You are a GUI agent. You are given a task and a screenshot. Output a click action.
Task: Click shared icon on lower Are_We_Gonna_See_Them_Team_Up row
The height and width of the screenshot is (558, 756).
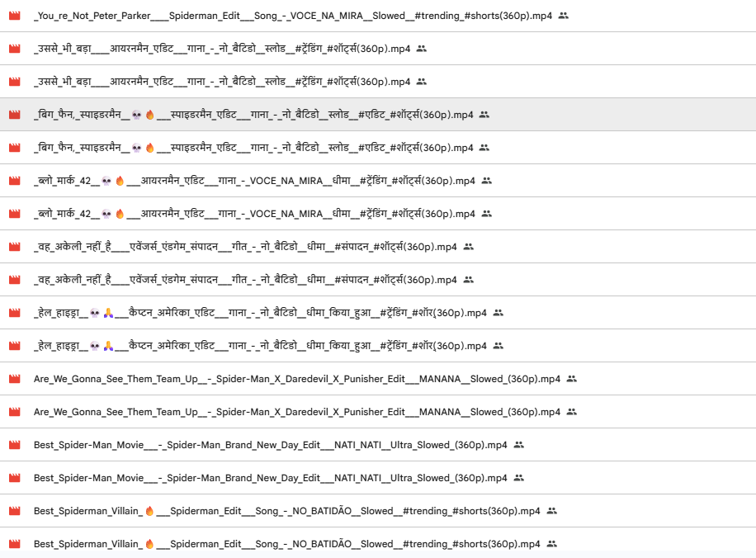point(571,412)
